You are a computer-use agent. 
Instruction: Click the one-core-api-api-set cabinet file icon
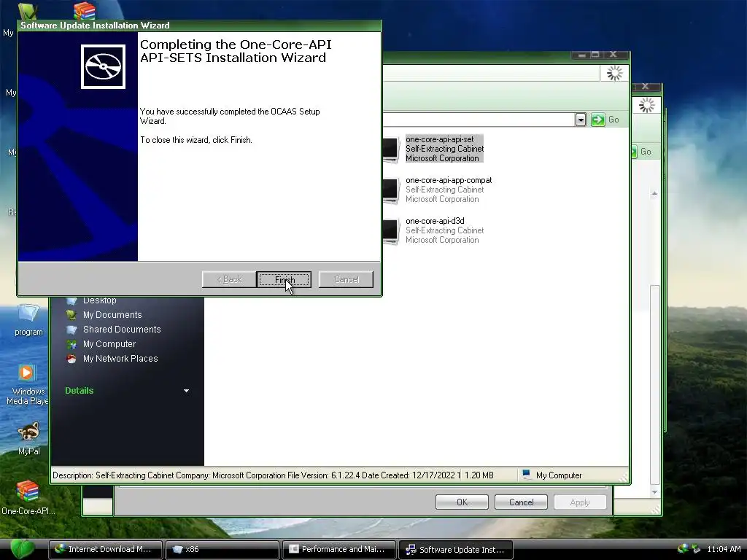coord(392,149)
